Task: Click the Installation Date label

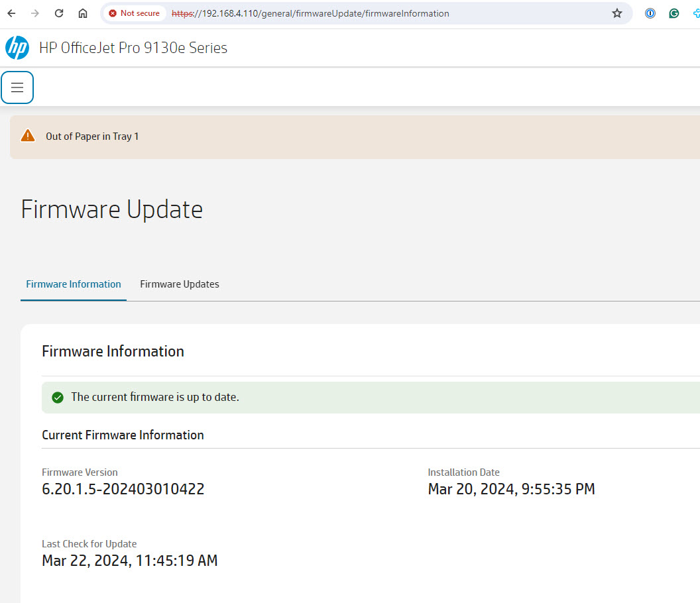Action: (464, 472)
